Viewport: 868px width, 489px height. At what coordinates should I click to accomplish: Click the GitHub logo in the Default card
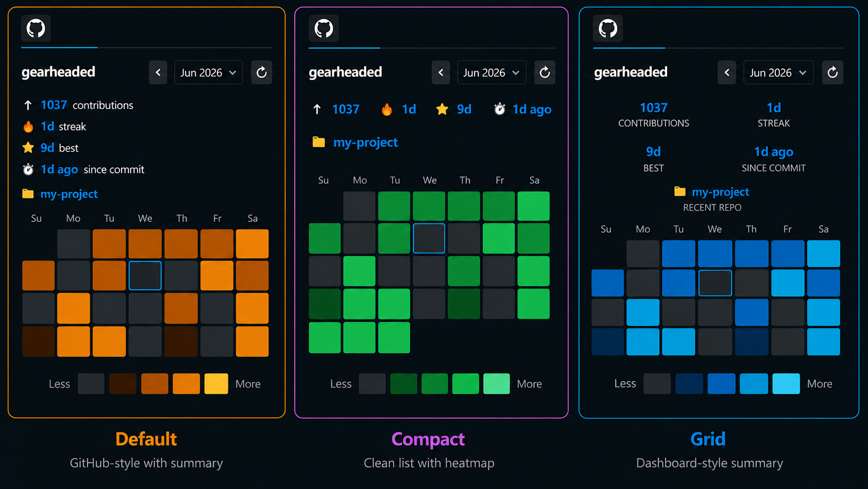(x=36, y=28)
